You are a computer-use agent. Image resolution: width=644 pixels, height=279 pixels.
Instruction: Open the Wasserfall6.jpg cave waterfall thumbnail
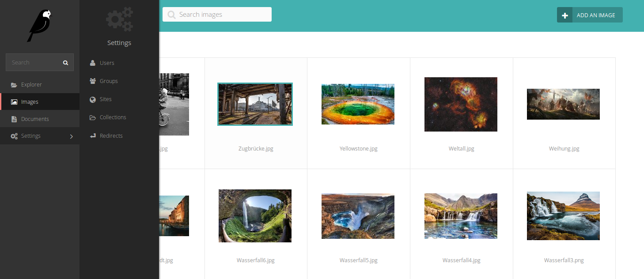(x=255, y=216)
